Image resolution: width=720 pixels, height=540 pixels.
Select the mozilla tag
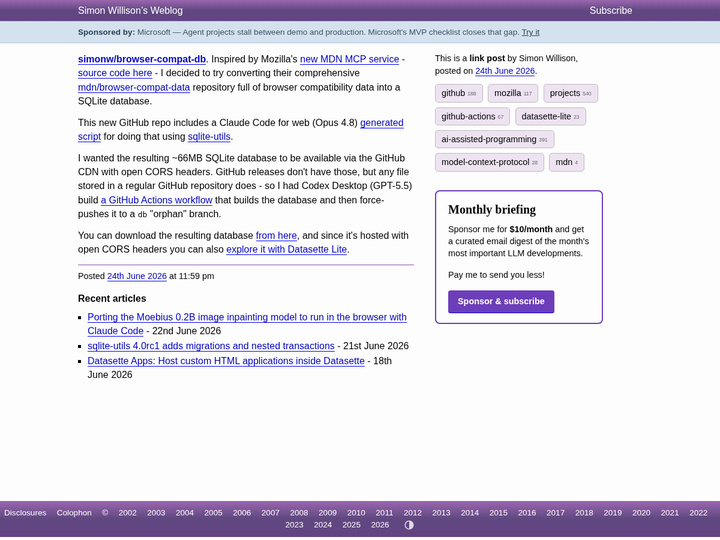tap(512, 93)
